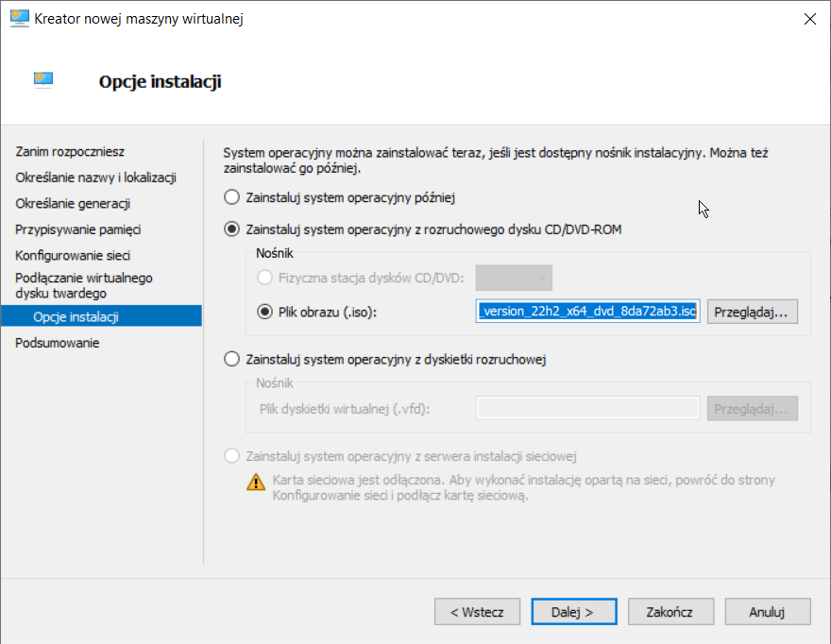Click the wizard icon in the title bar
The width and height of the screenshot is (831, 644).
click(x=19, y=18)
